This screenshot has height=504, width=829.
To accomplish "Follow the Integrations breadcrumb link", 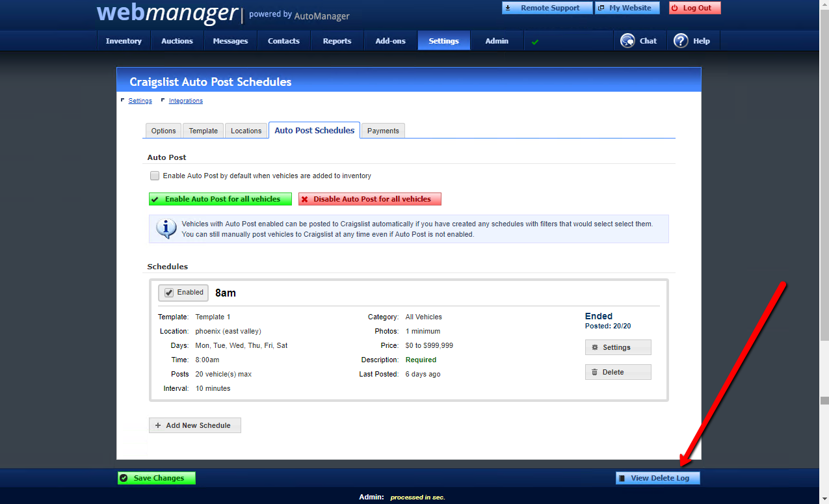I will 186,101.
